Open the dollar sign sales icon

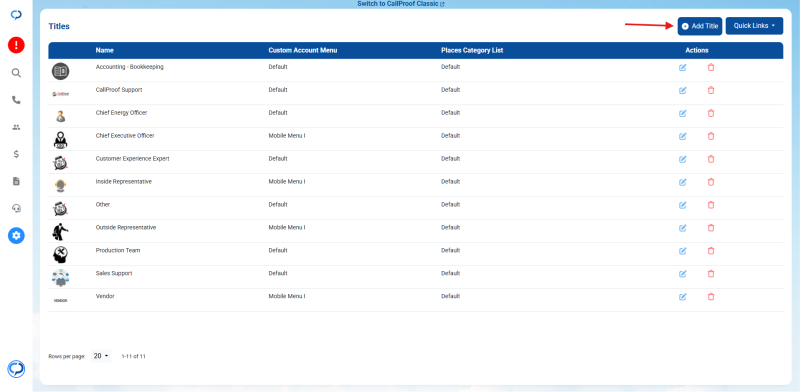[16, 154]
